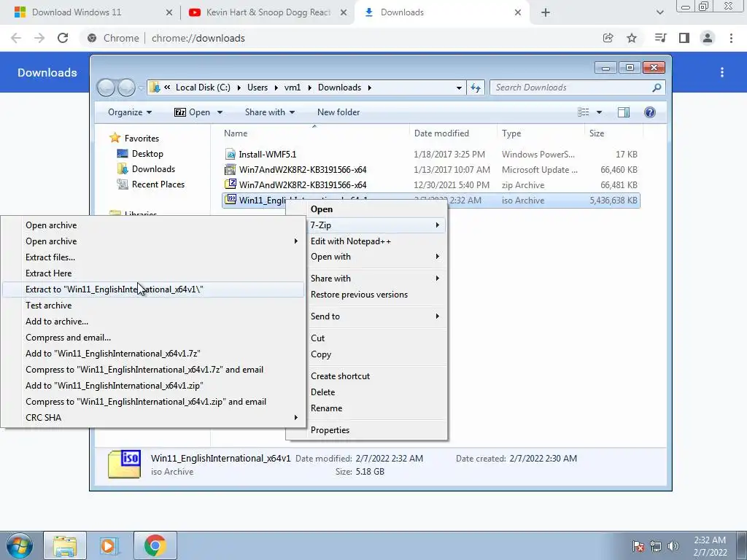The width and height of the screenshot is (747, 560).
Task: Toggle the Chrome side panel icon
Action: tap(684, 38)
